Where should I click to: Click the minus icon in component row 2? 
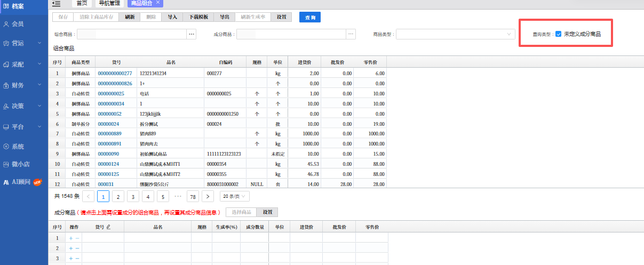77,248
